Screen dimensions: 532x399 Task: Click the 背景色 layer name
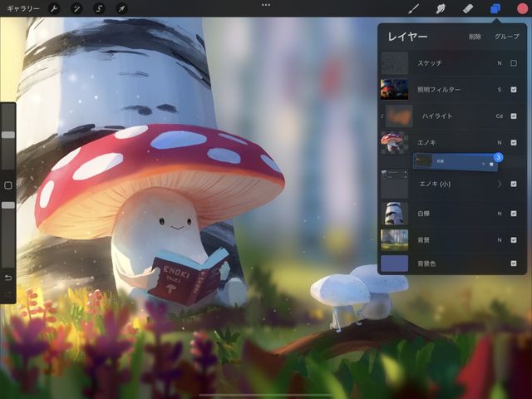(426, 264)
